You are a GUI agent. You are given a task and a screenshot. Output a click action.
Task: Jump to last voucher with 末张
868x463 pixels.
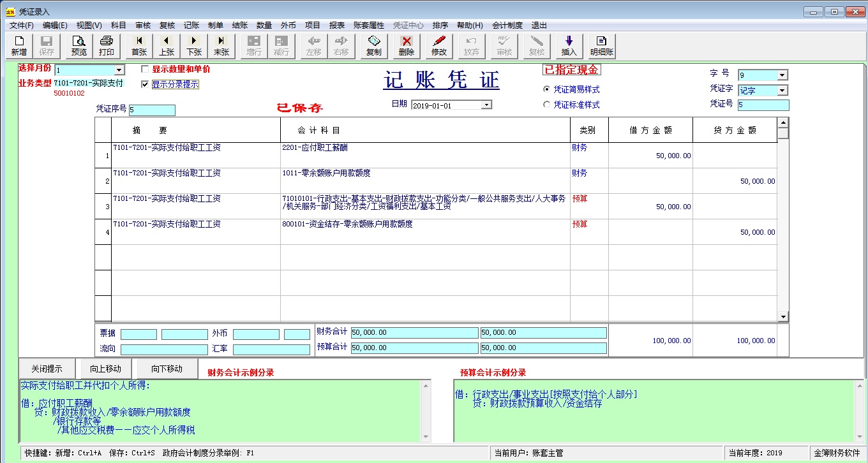(x=221, y=46)
